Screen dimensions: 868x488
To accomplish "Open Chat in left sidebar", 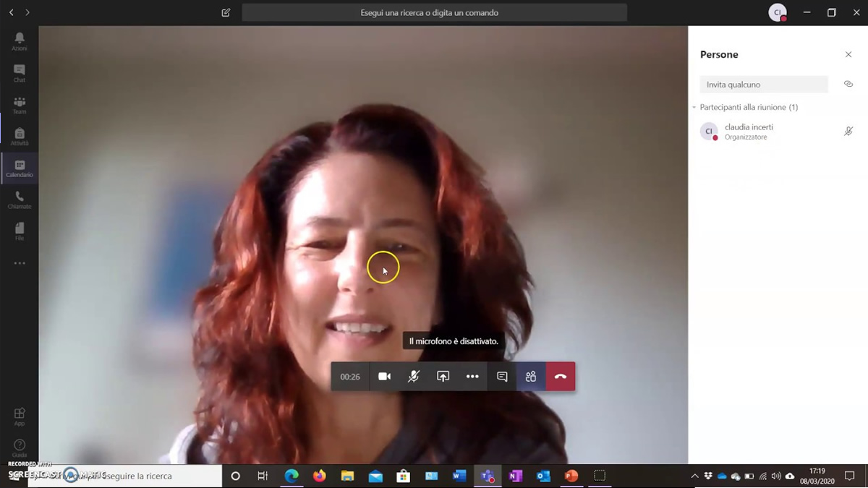I will click(x=20, y=73).
